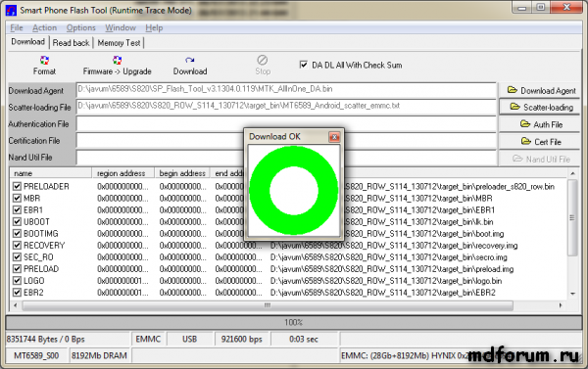The width and height of the screenshot is (588, 369).
Task: Open the Options menu
Action: [81, 27]
